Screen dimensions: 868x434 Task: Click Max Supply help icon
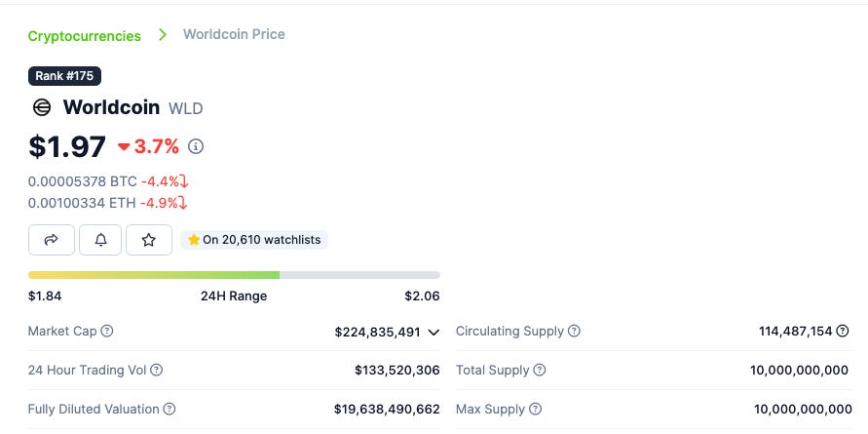click(x=535, y=410)
